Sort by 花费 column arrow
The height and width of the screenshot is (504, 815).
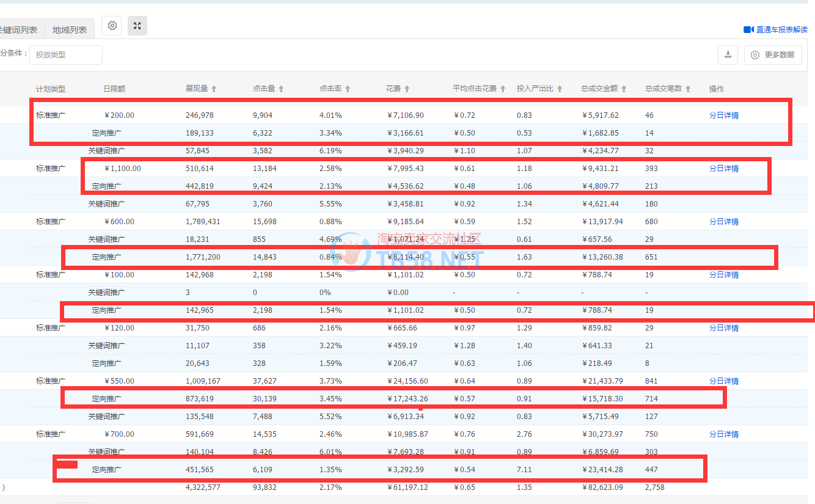pos(407,89)
